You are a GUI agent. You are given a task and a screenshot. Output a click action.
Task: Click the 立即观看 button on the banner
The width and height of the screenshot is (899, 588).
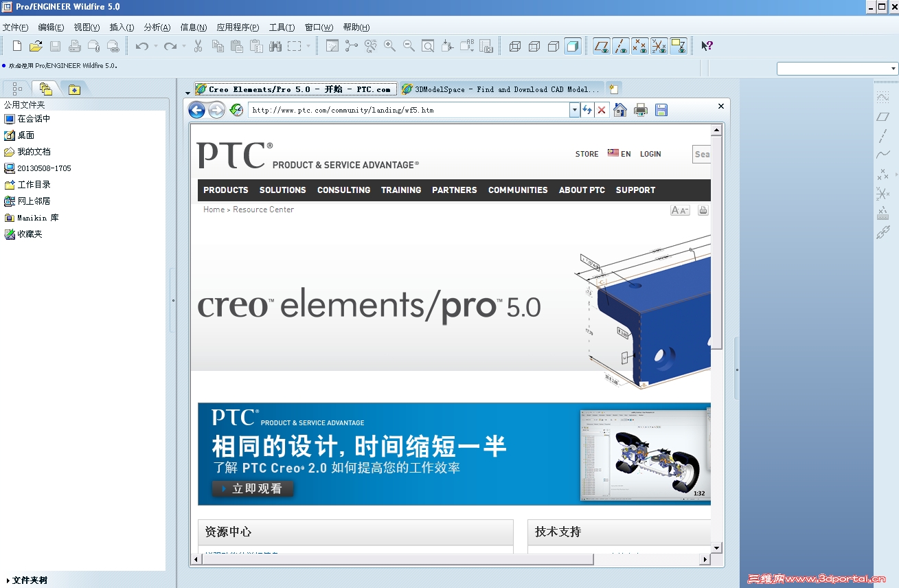(x=253, y=488)
